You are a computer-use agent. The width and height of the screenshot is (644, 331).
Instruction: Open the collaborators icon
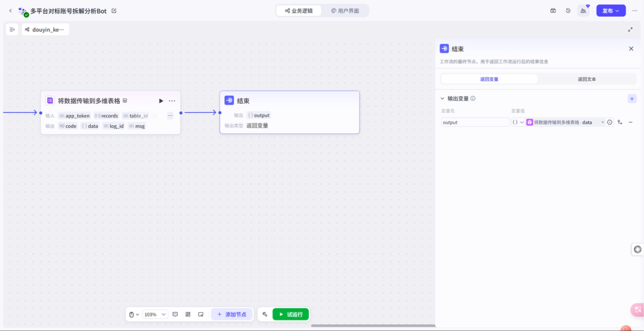tap(583, 11)
